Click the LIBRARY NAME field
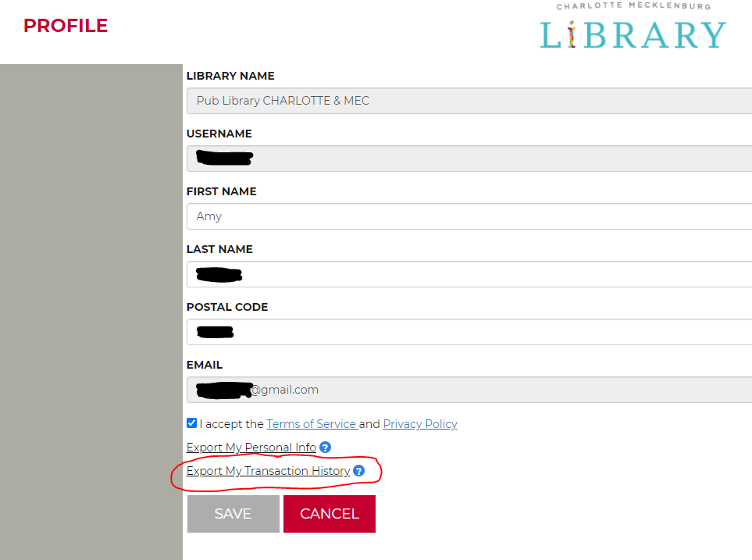The image size is (752, 560). 469,101
